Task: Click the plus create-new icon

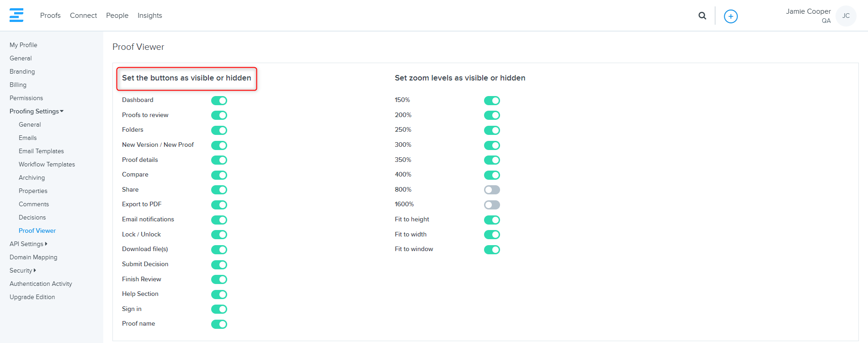Action: click(x=731, y=16)
